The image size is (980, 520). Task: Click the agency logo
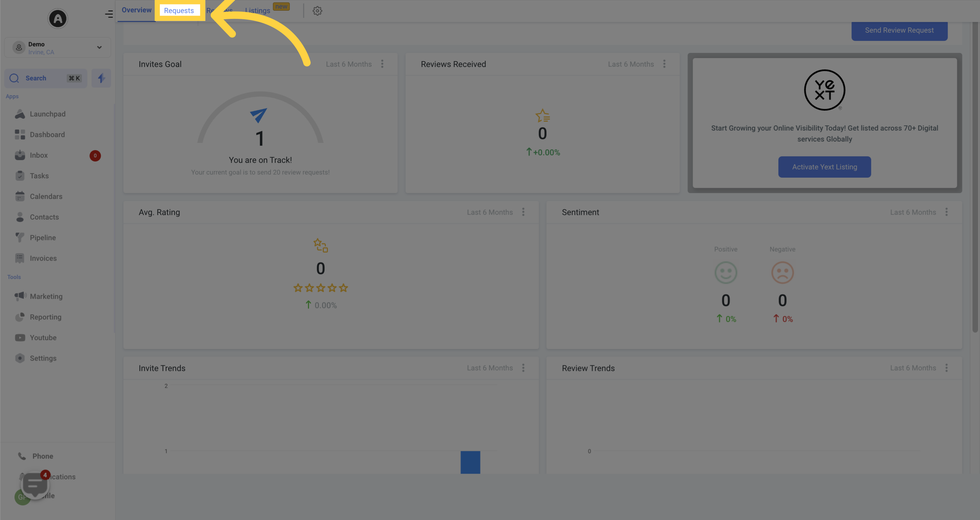click(x=58, y=18)
